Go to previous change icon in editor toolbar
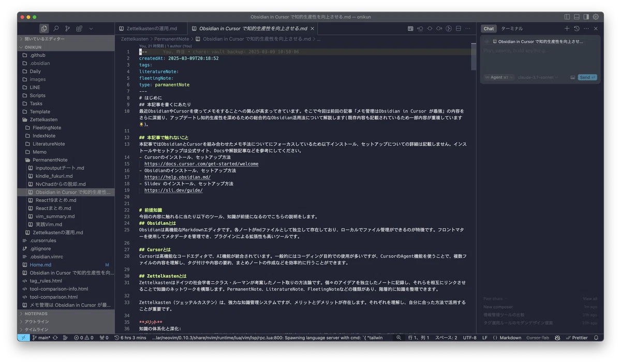 [420, 28]
